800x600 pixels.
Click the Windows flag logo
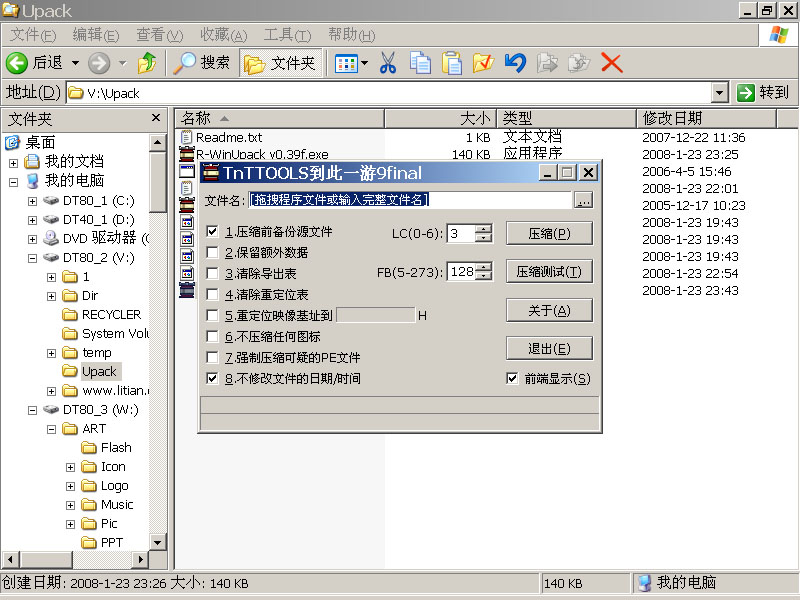(x=779, y=35)
